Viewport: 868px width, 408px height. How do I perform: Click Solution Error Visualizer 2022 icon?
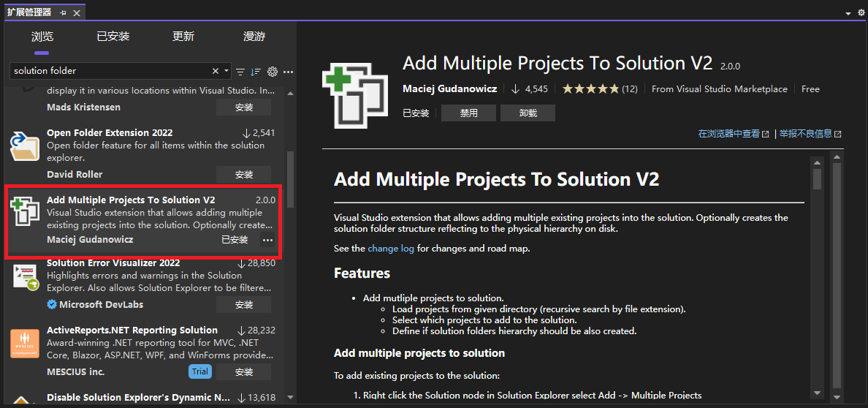pos(25,277)
